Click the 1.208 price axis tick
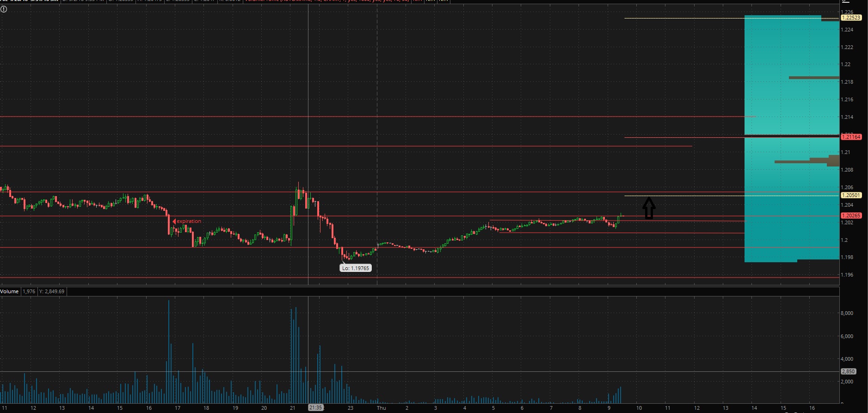Image resolution: width=868 pixels, height=413 pixels. click(847, 170)
